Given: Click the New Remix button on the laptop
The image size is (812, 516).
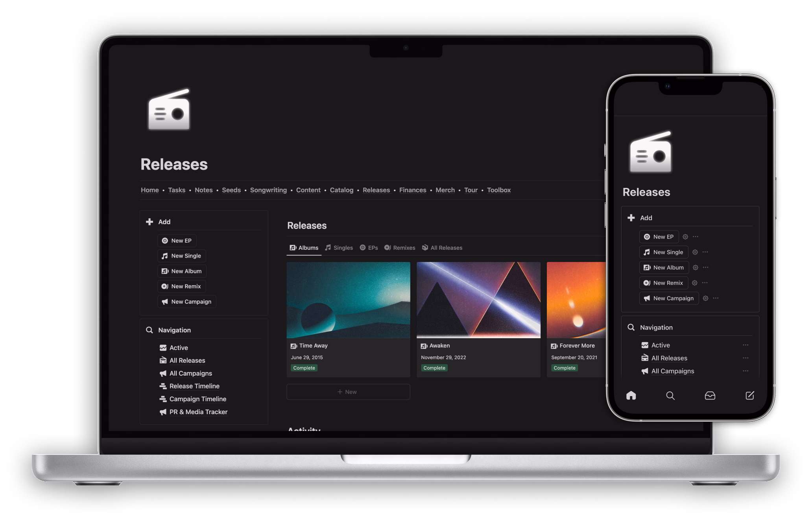Looking at the screenshot, I should (182, 286).
